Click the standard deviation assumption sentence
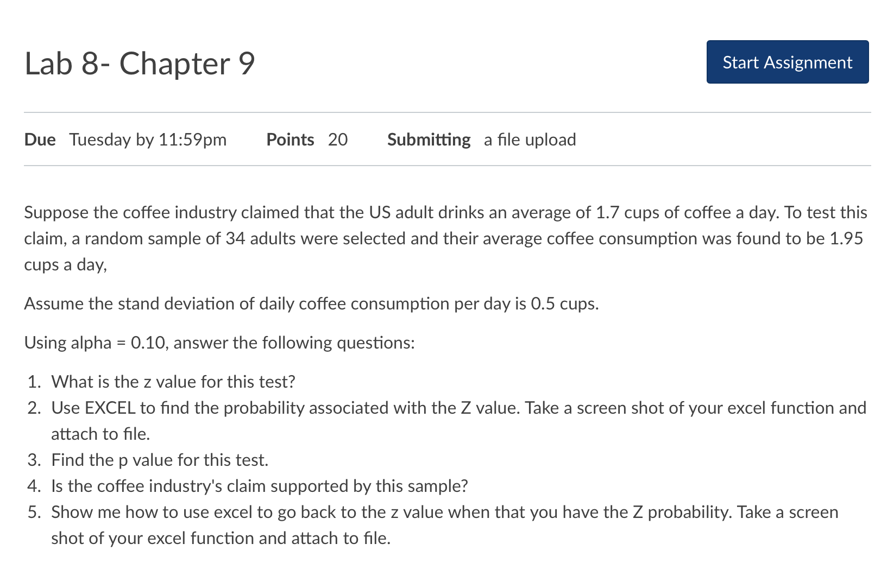Screen dimensions: 881x588 [311, 304]
